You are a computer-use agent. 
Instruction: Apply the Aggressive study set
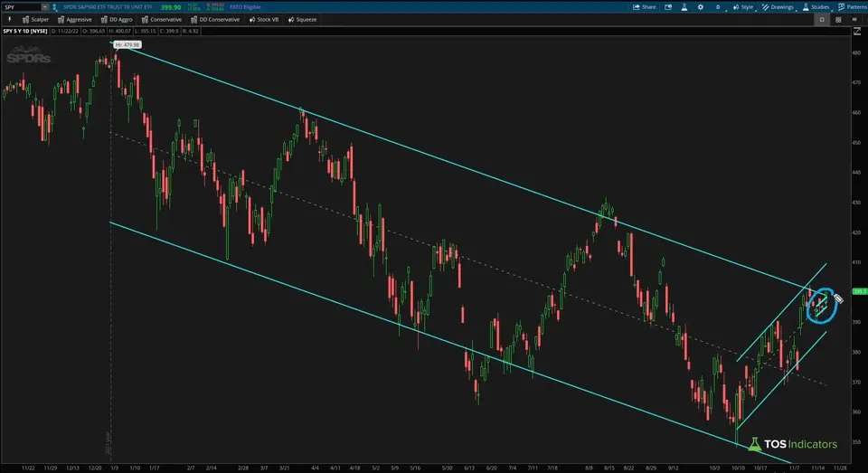[x=75, y=19]
